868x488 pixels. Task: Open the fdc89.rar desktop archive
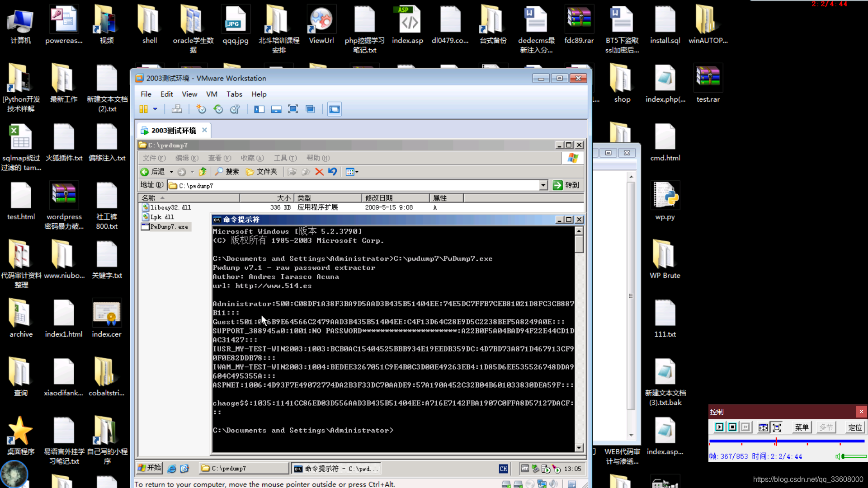coord(579,25)
